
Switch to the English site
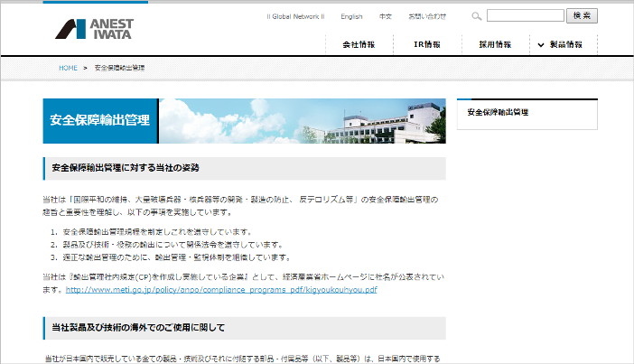pyautogui.click(x=351, y=16)
